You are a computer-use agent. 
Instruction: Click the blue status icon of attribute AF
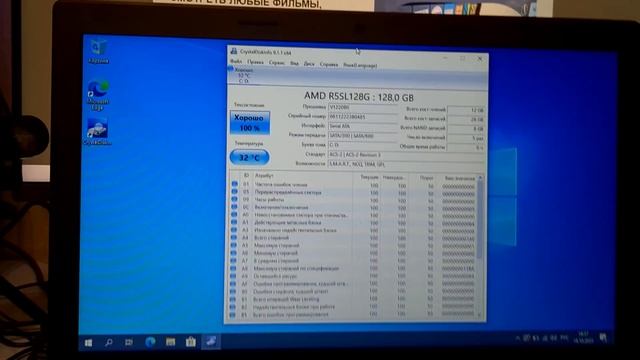(x=233, y=284)
